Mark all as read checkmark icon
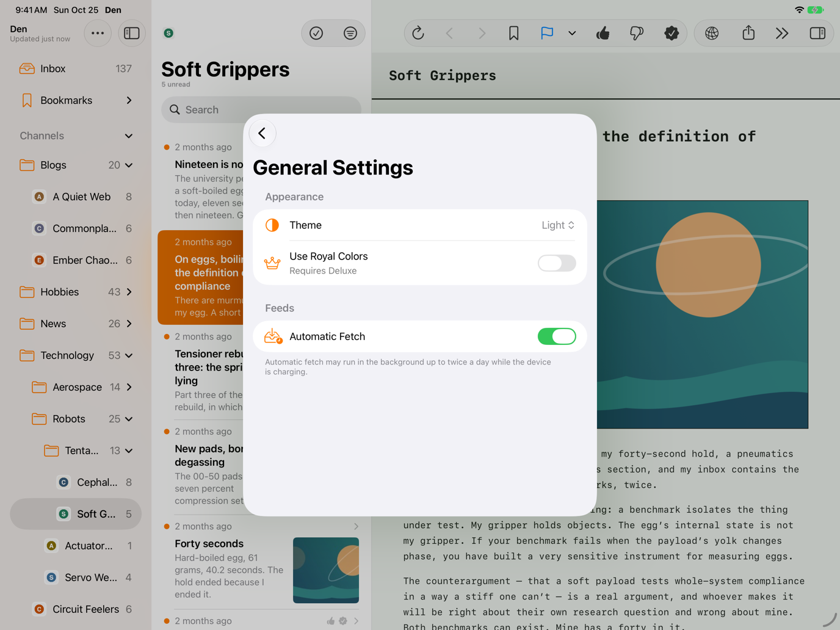 (316, 34)
